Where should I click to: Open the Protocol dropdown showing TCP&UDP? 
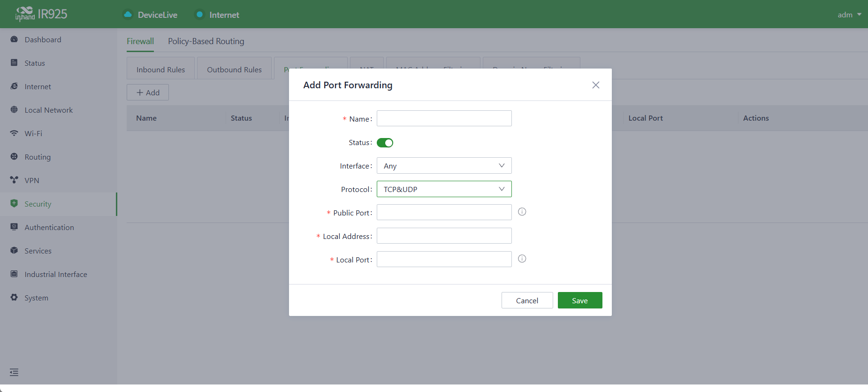(444, 189)
